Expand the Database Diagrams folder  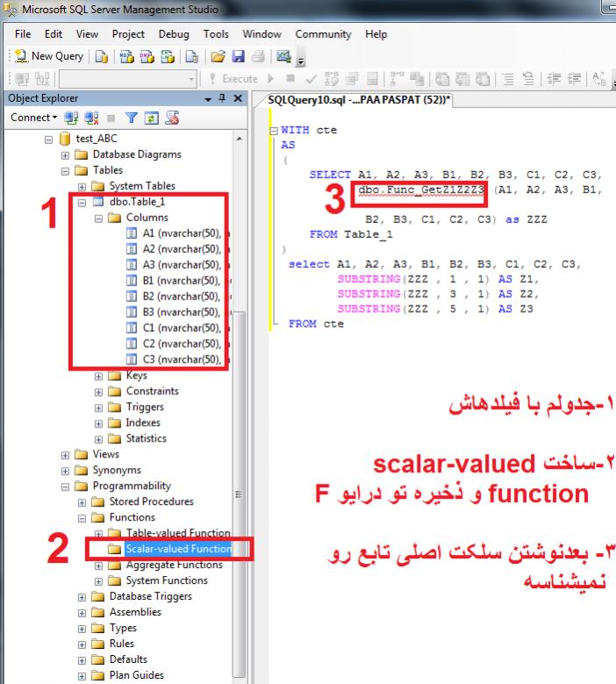(65, 155)
